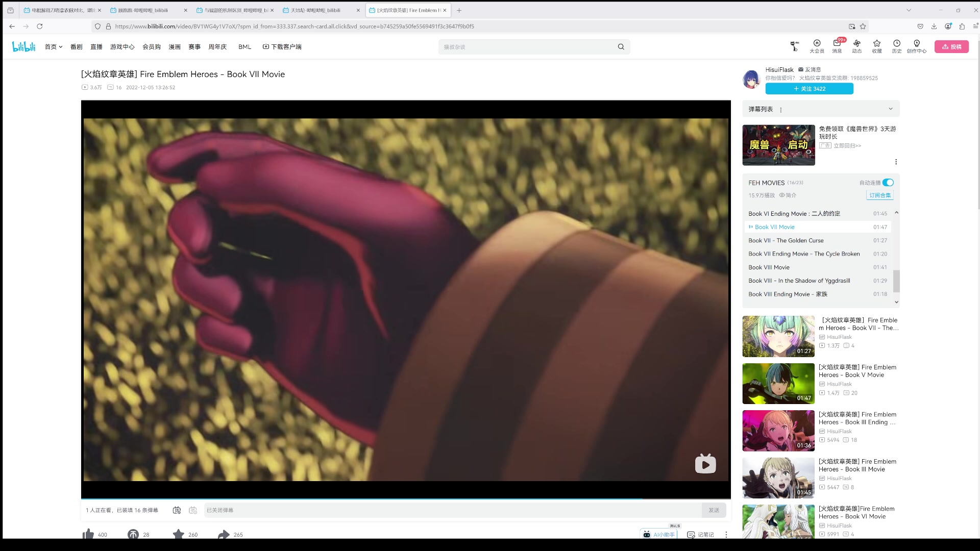The image size is (980, 551).
Task: Open BML nav item
Action: [245, 47]
